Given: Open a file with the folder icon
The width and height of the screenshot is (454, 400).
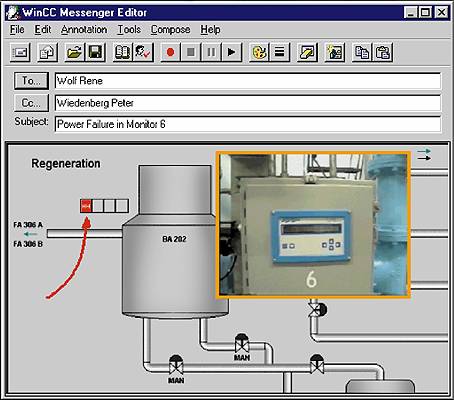Looking at the screenshot, I should tap(75, 52).
